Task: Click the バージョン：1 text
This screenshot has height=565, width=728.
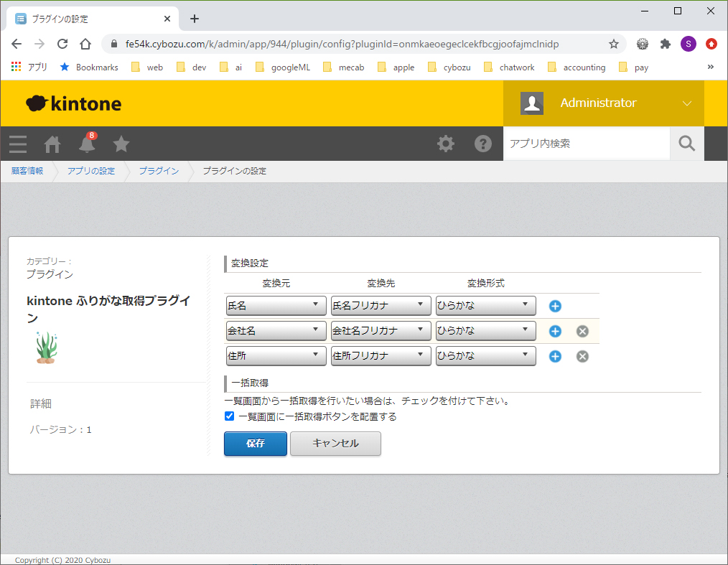Action: coord(61,430)
